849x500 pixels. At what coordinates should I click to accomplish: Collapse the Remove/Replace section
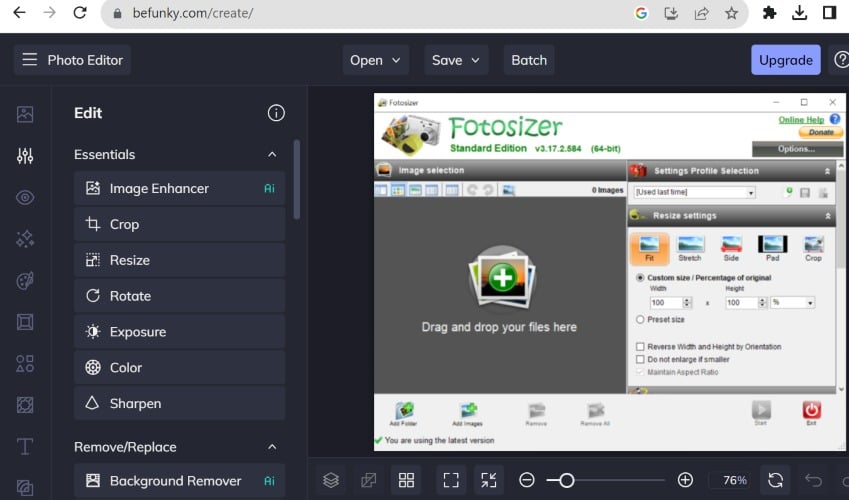pos(271,447)
